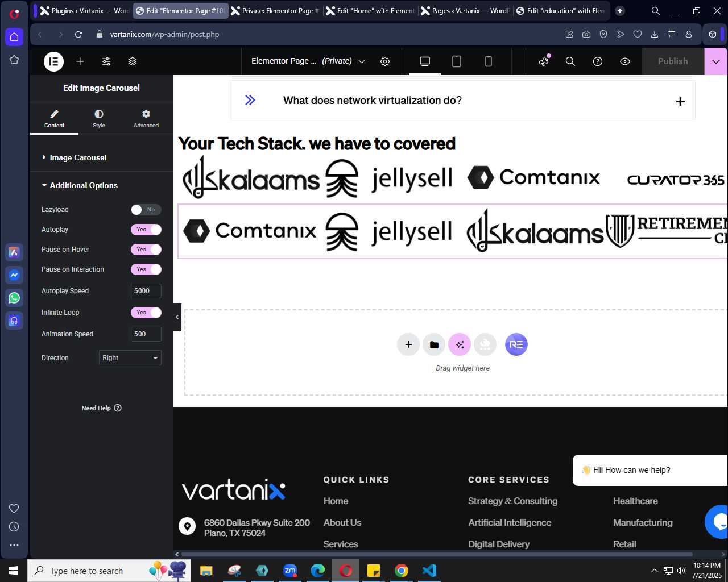Open Messenger sidebar icon
728x582 pixels.
click(x=14, y=275)
